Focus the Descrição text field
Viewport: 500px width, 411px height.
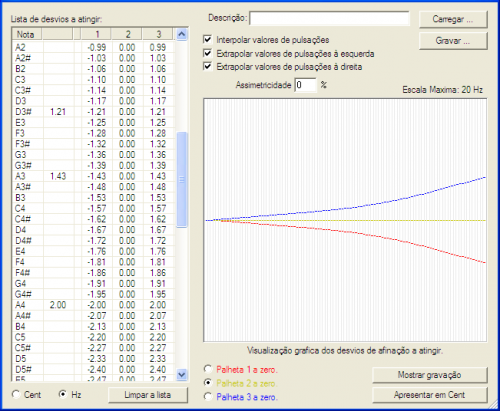[329, 18]
